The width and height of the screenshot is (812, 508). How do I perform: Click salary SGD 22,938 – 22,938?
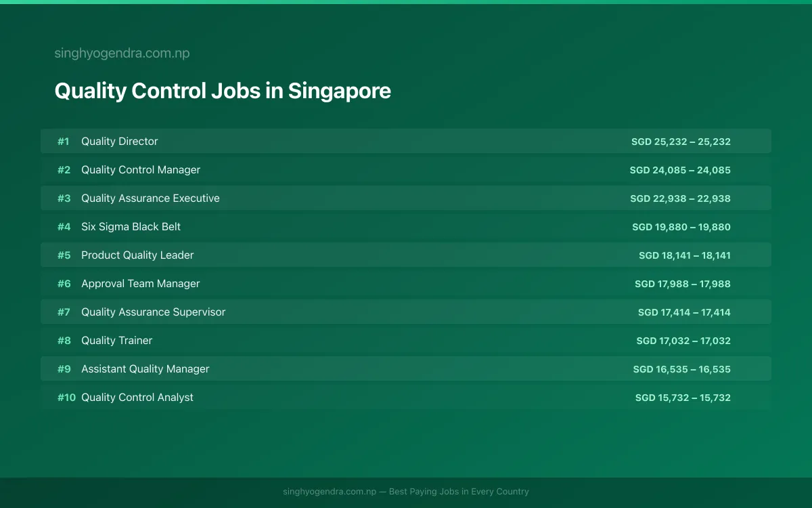[680, 198]
